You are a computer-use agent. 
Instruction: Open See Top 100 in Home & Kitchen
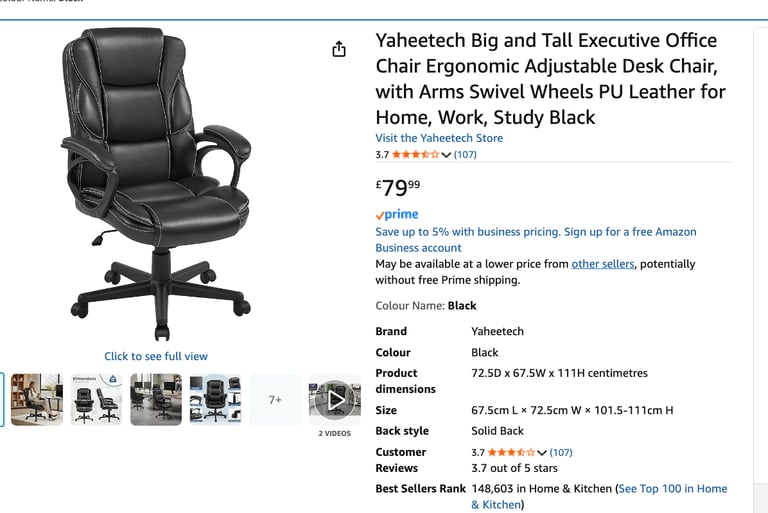point(599,496)
